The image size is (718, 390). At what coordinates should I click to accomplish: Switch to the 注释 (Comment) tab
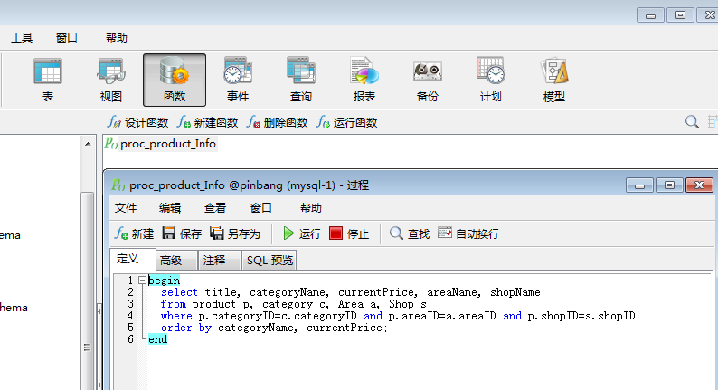click(x=219, y=260)
